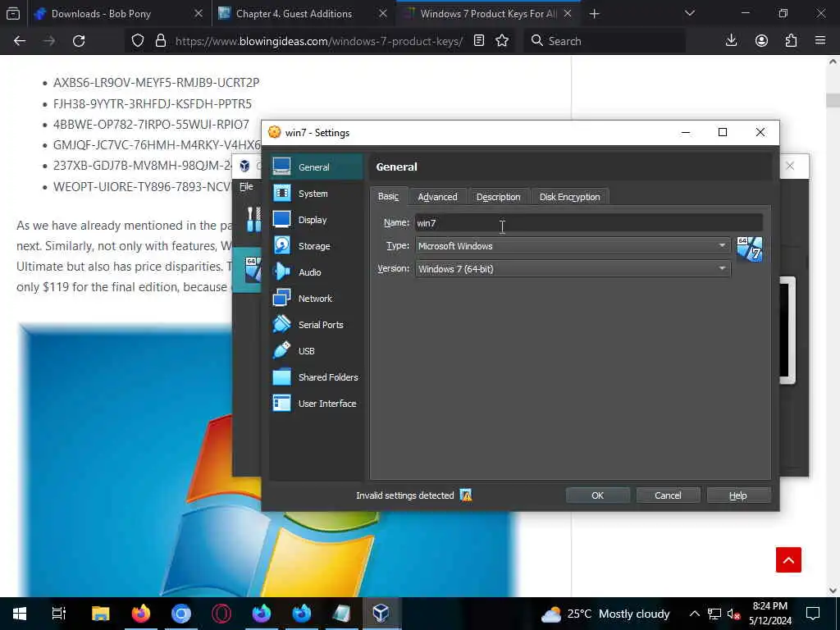Image resolution: width=840 pixels, height=630 pixels.
Task: Open VirtualBox from the taskbar
Action: click(x=381, y=614)
